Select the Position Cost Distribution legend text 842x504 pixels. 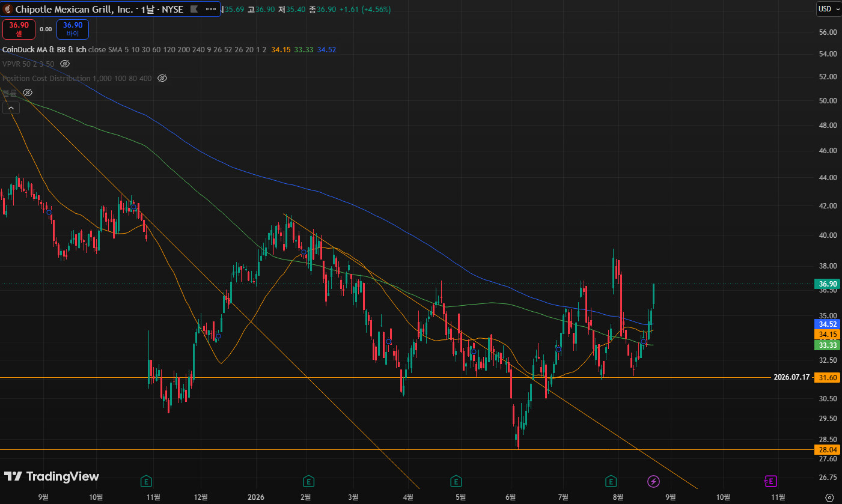(x=77, y=78)
